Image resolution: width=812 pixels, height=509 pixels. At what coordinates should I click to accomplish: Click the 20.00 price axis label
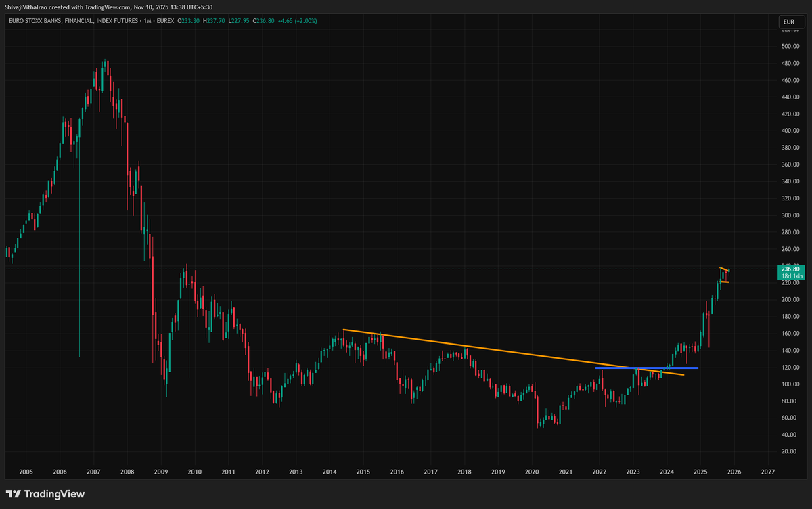pos(790,451)
